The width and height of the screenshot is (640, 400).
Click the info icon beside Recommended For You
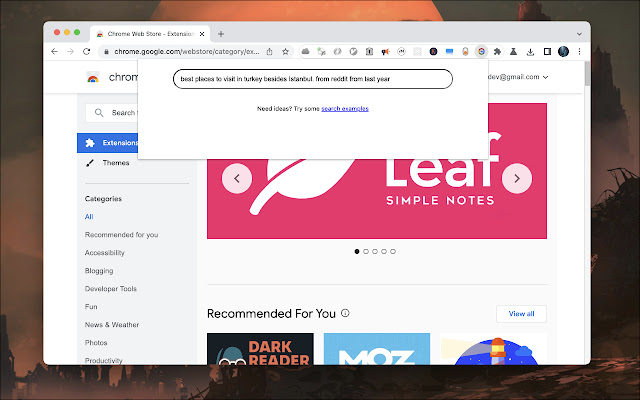[x=345, y=313]
